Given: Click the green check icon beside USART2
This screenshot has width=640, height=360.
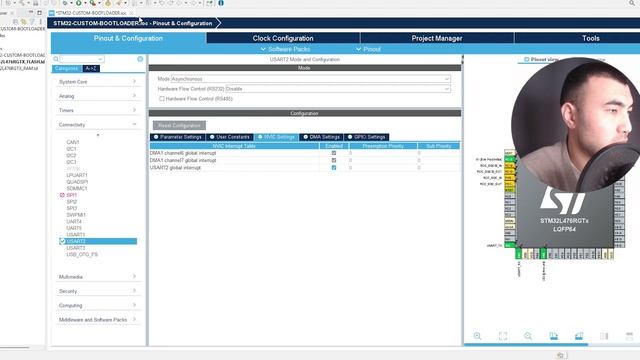Looking at the screenshot, I should 62,241.
